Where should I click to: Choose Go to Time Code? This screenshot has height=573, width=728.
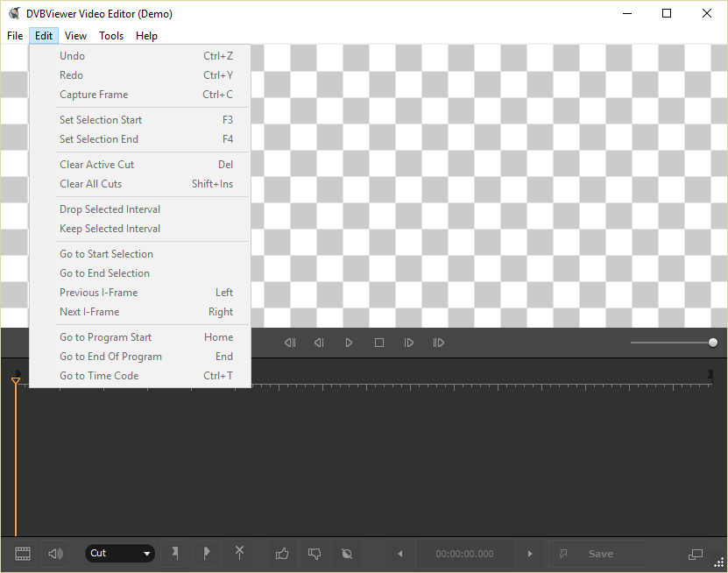(x=140, y=376)
